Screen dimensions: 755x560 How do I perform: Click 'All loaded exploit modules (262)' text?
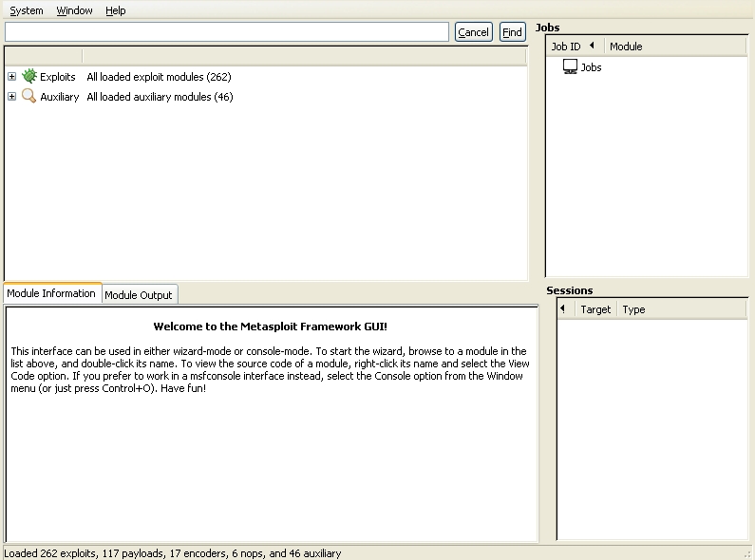[159, 77]
